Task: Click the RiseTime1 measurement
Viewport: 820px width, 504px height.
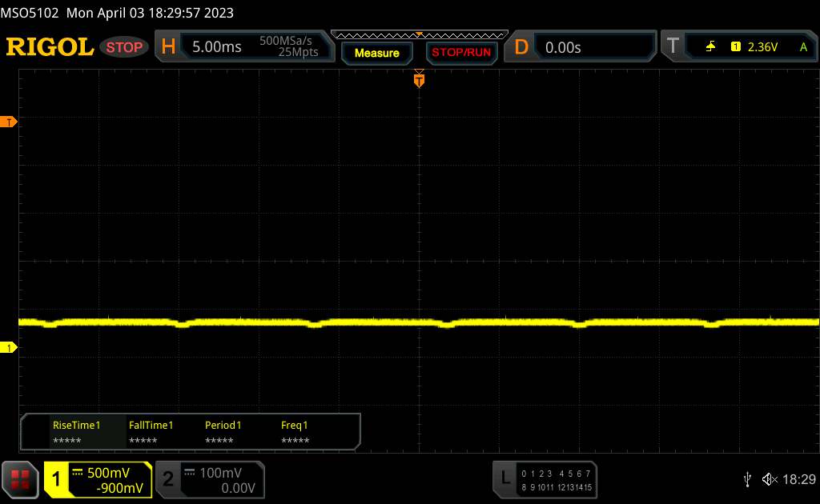Action: coord(76,432)
